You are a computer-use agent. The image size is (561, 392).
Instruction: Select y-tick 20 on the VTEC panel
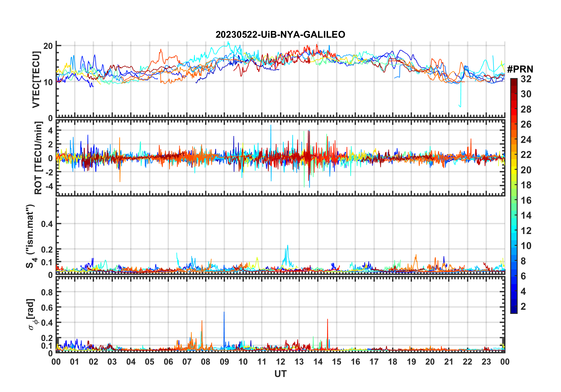[48, 46]
